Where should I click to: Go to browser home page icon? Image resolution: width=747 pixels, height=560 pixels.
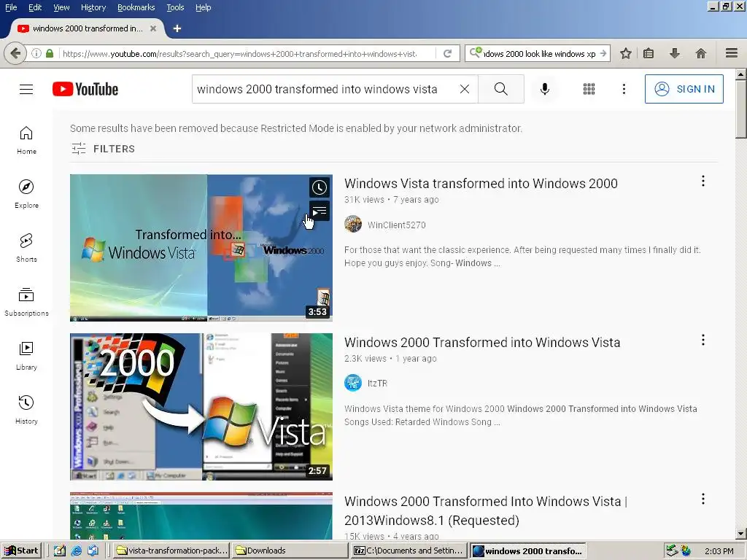pyautogui.click(x=701, y=53)
